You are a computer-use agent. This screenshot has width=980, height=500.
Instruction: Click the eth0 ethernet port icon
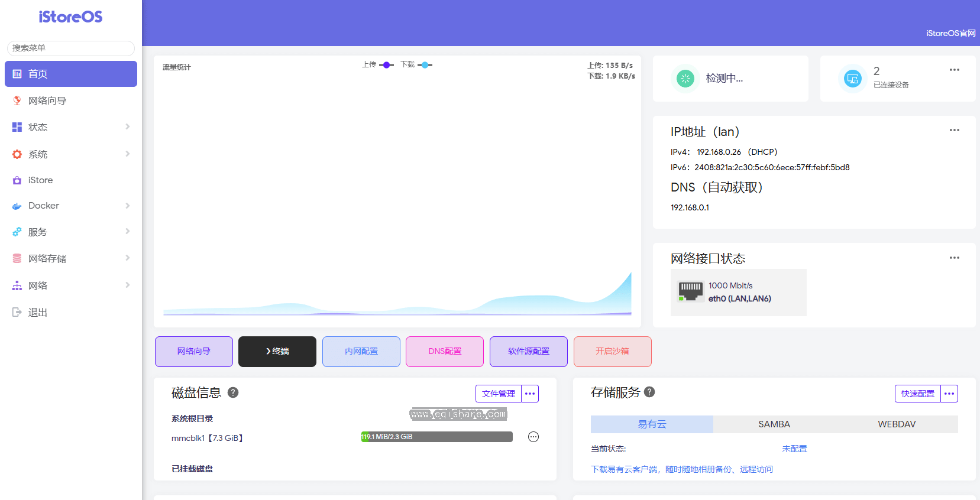pos(690,291)
